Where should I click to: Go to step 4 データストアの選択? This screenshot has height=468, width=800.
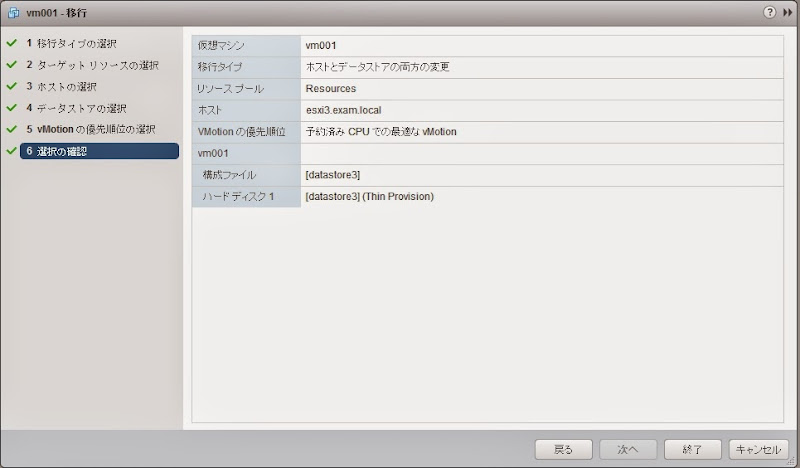tap(77, 108)
